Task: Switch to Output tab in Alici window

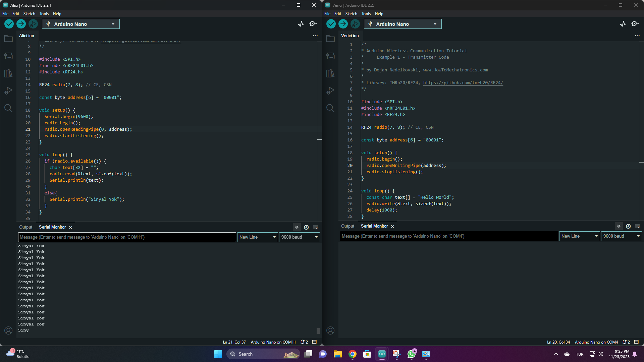Action: [26, 227]
